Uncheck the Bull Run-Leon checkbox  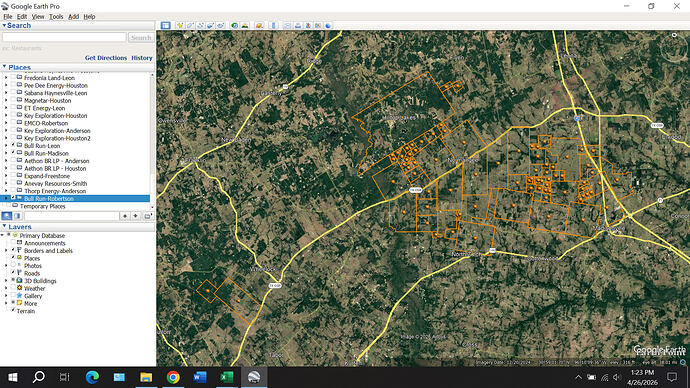pyautogui.click(x=13, y=145)
